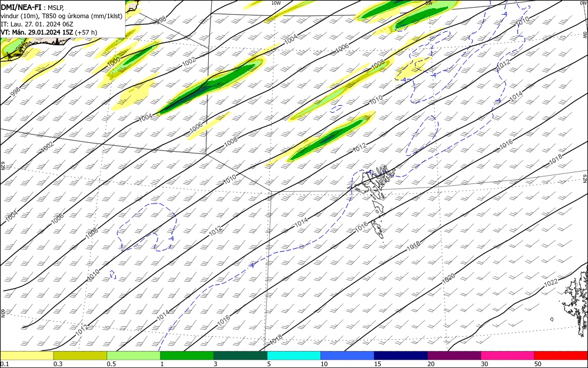
Task: Click the 1000 isobar label
Action: coord(113,61)
